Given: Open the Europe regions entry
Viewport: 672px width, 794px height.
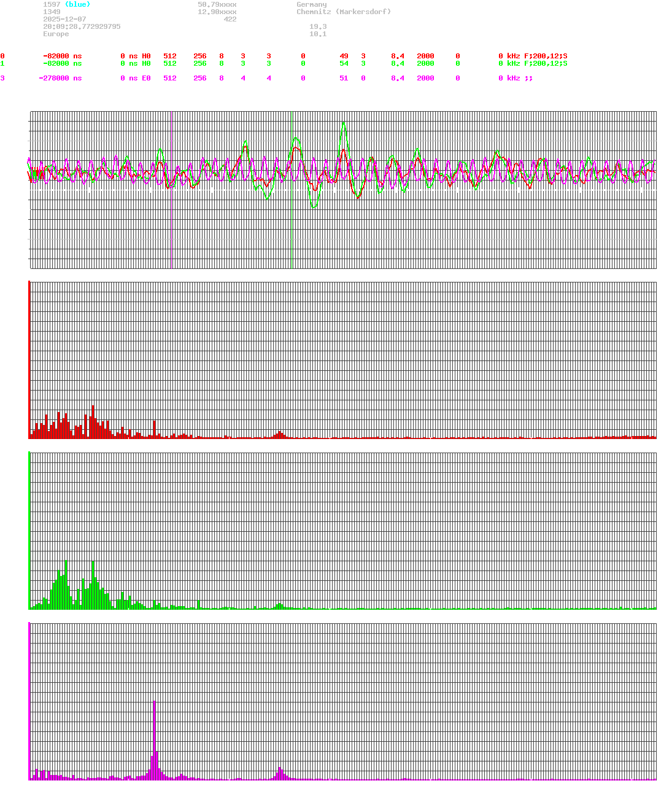Looking at the screenshot, I should pos(55,34).
